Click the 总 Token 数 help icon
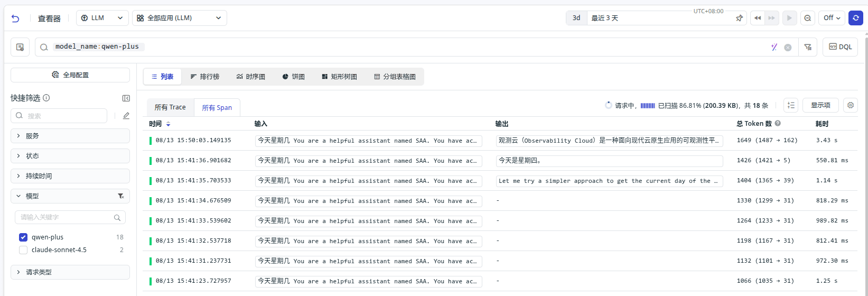868x296 pixels. point(778,123)
